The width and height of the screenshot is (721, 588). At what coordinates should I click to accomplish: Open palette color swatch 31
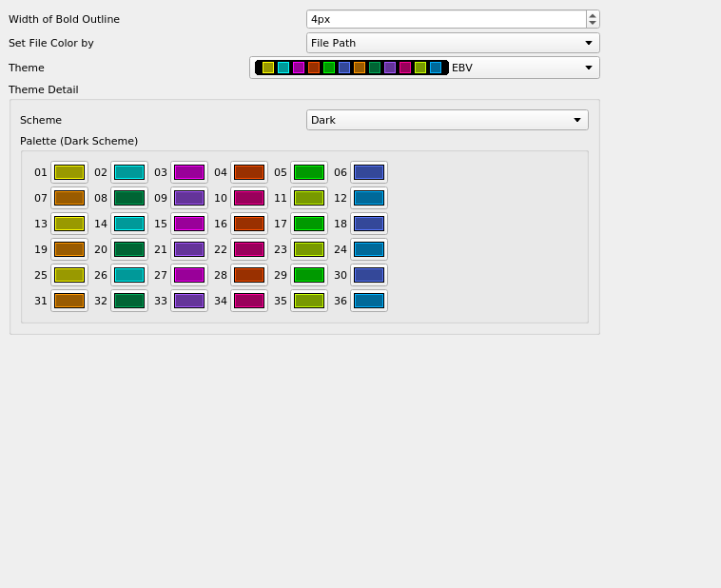tap(69, 301)
